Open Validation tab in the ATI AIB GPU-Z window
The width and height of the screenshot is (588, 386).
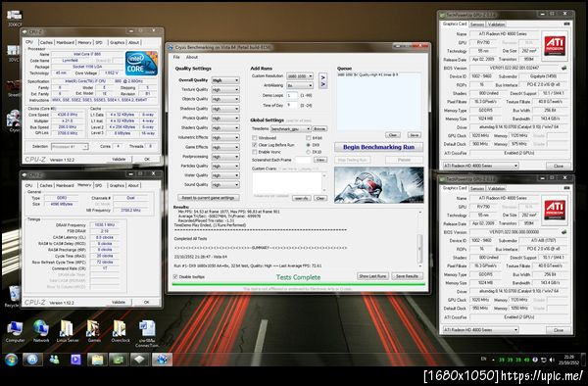pos(497,188)
